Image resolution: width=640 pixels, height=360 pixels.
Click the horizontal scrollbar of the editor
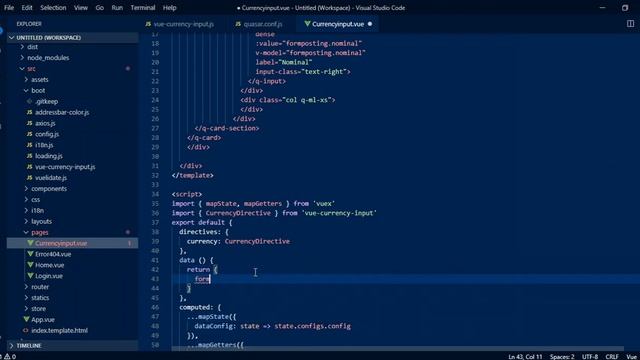click(x=397, y=349)
